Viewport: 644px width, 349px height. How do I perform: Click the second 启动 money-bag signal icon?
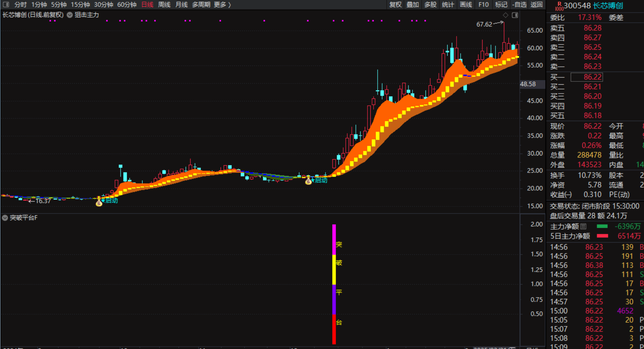(x=308, y=181)
